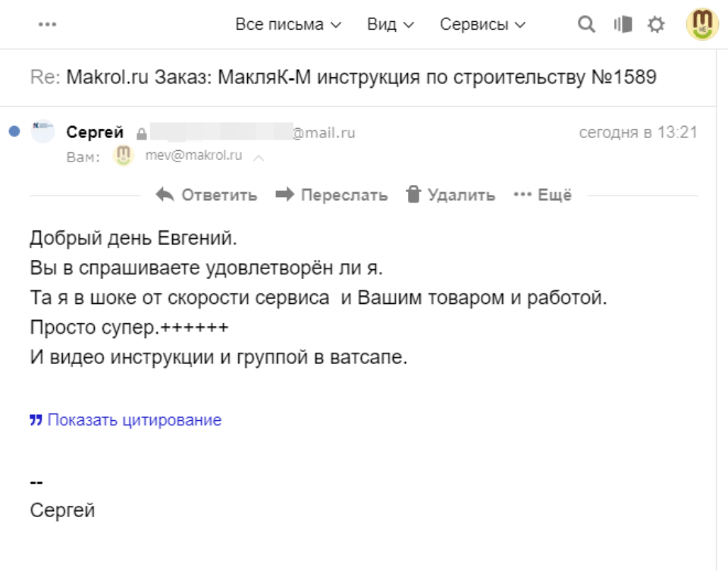Delete the message with "Удалить"

[450, 195]
